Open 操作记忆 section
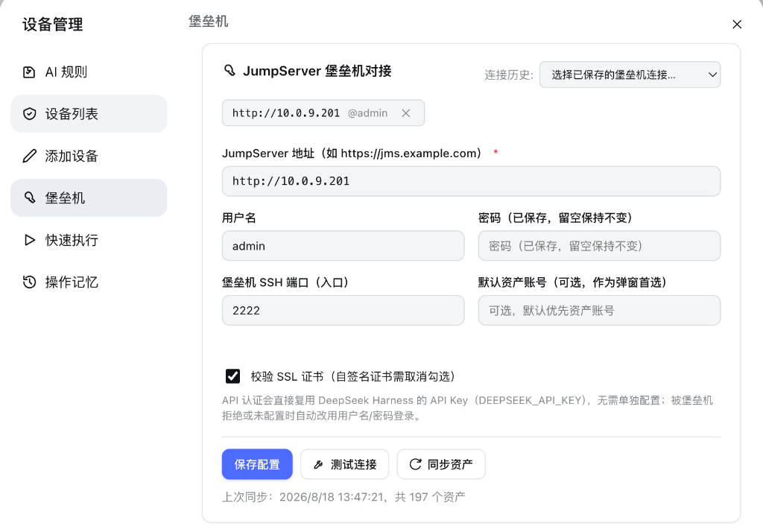763x532 pixels. tap(89, 282)
